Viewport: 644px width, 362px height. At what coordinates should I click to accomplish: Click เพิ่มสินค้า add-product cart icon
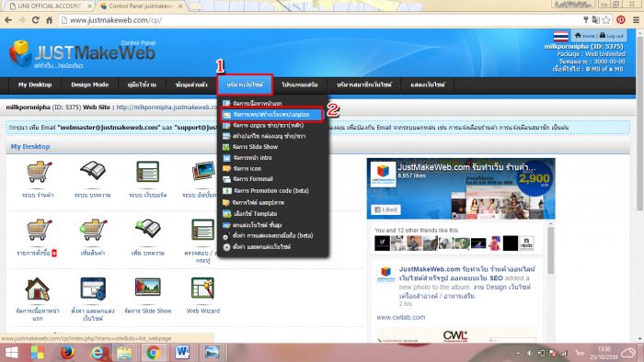click(x=93, y=230)
